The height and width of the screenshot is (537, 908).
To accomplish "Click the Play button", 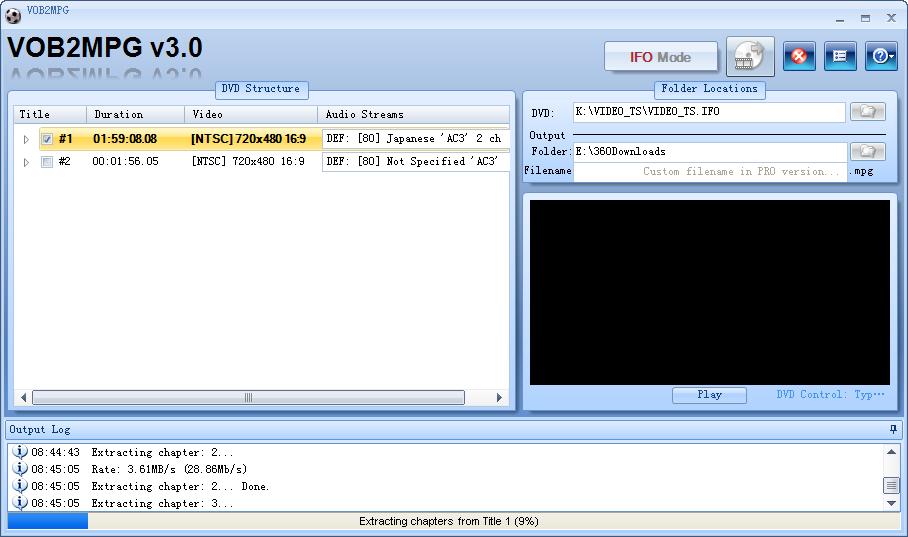I will click(709, 395).
